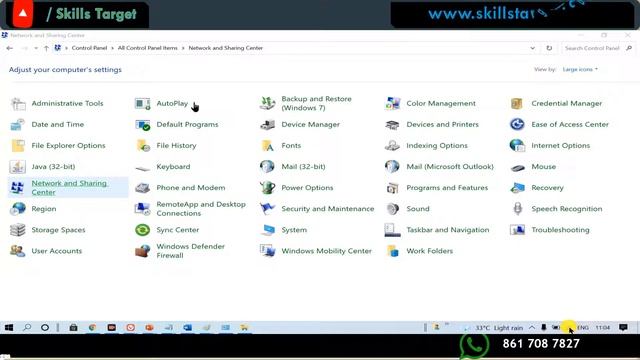Open the View by Large icons dropdown
This screenshot has width=640, height=360.
(580, 69)
